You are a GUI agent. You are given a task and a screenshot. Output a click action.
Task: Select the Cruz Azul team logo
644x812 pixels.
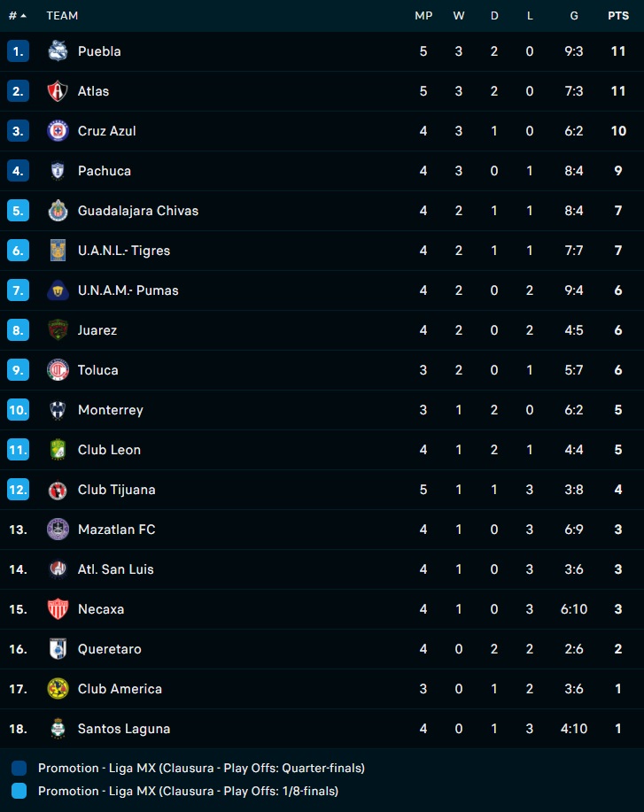click(57, 131)
